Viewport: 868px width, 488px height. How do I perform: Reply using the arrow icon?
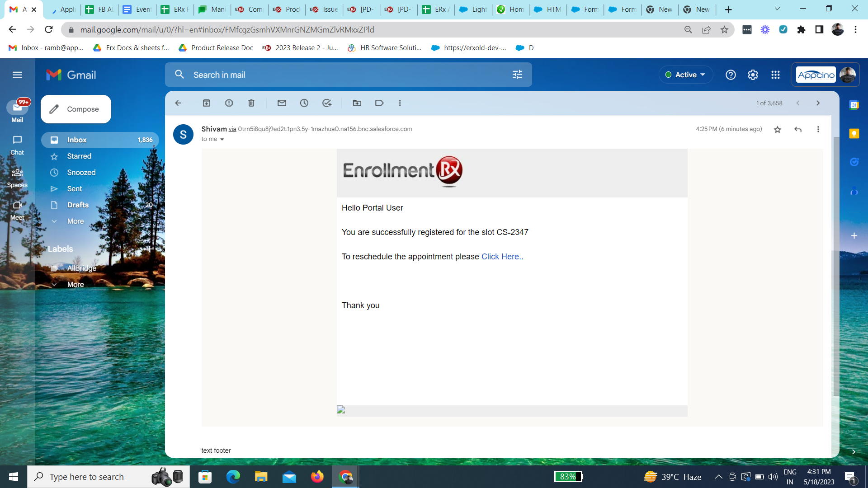pos(798,130)
